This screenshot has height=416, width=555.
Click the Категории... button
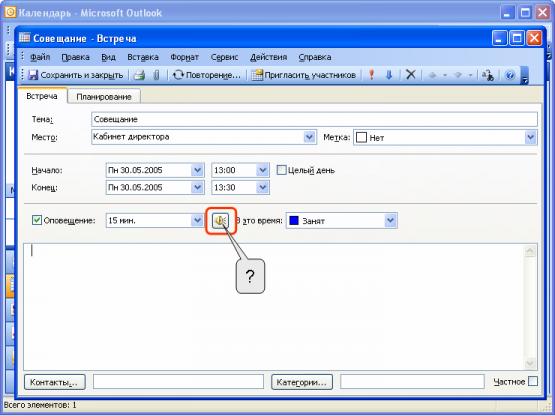point(302,382)
